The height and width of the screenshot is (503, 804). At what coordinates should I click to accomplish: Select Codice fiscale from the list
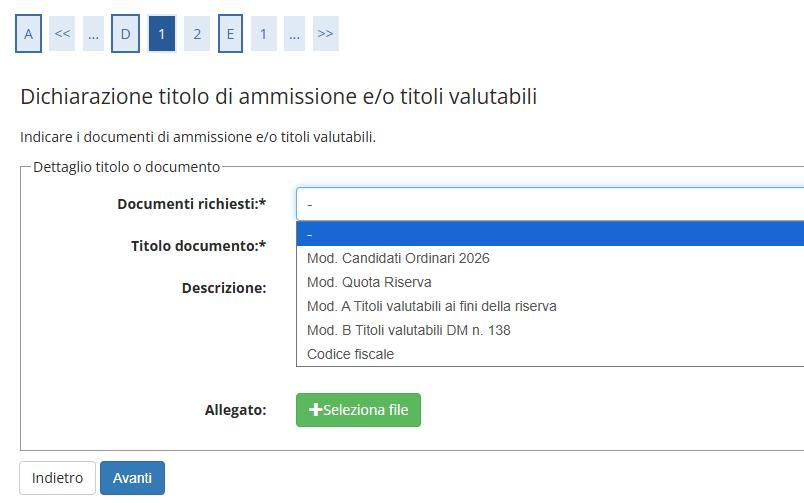[x=350, y=354]
